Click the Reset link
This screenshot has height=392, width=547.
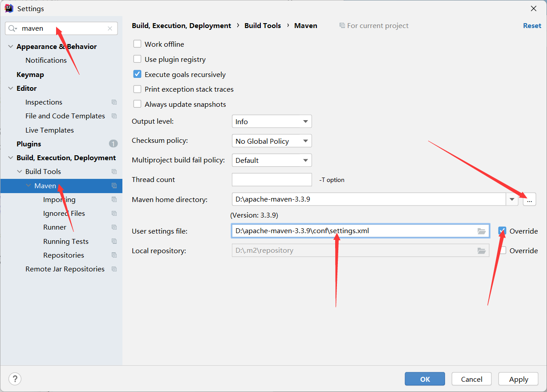click(x=532, y=26)
